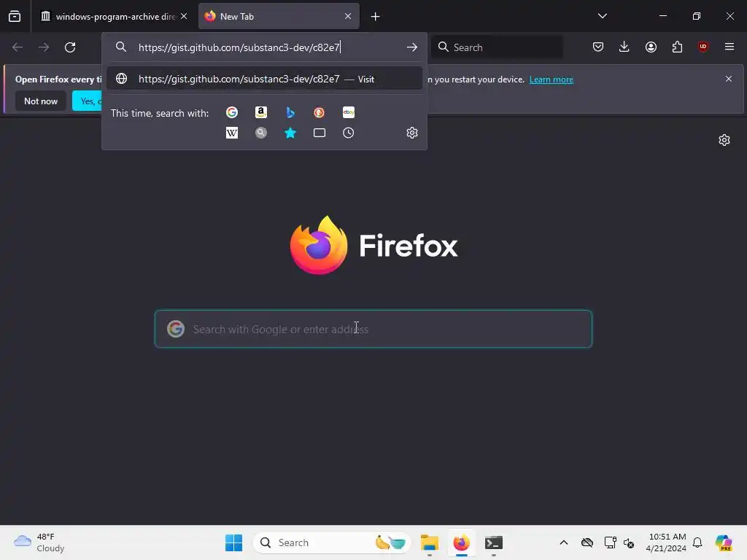This screenshot has width=747, height=560.
Task: Open Save to Pocket icon
Action: [598, 47]
